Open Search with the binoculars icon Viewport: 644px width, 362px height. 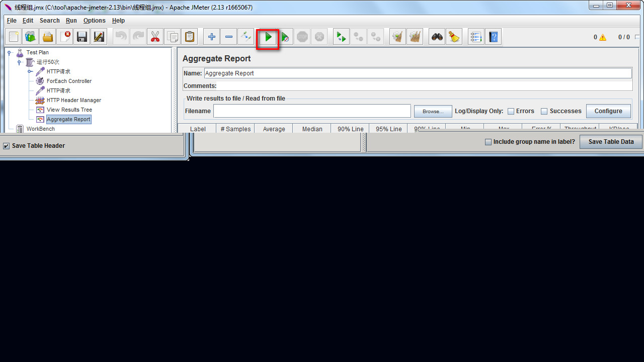click(437, 37)
